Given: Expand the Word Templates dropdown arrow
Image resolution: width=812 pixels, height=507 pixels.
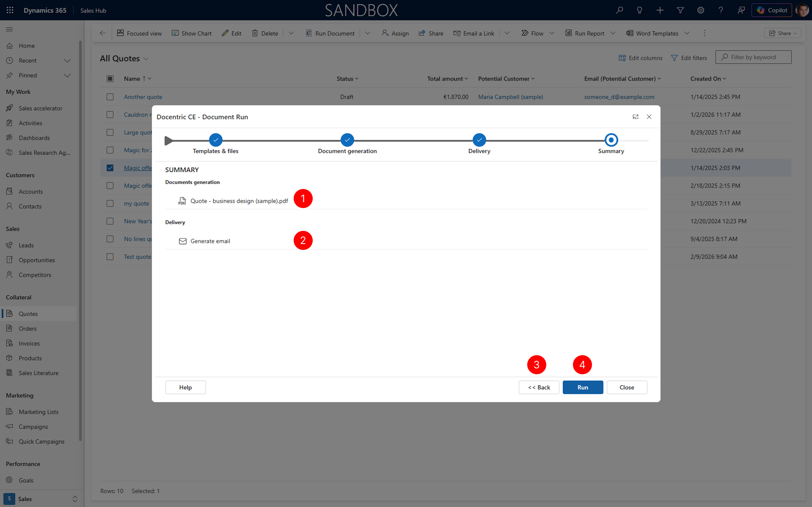Looking at the screenshot, I should coord(687,33).
